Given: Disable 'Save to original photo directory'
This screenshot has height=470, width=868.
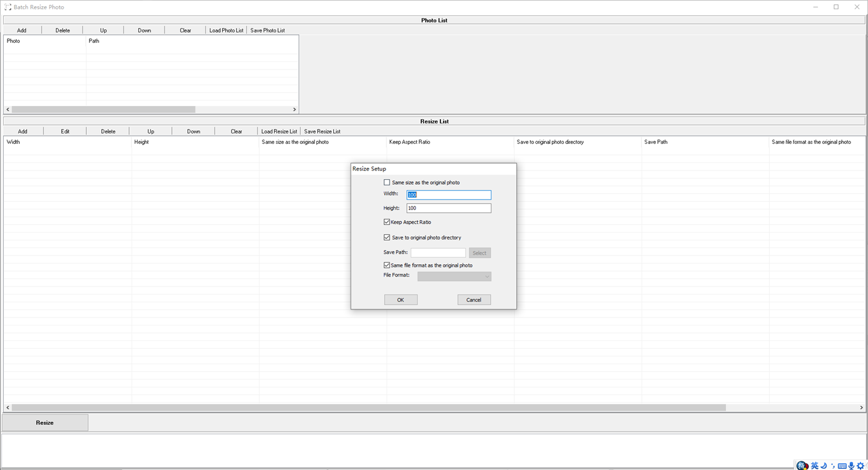Looking at the screenshot, I should (x=387, y=237).
